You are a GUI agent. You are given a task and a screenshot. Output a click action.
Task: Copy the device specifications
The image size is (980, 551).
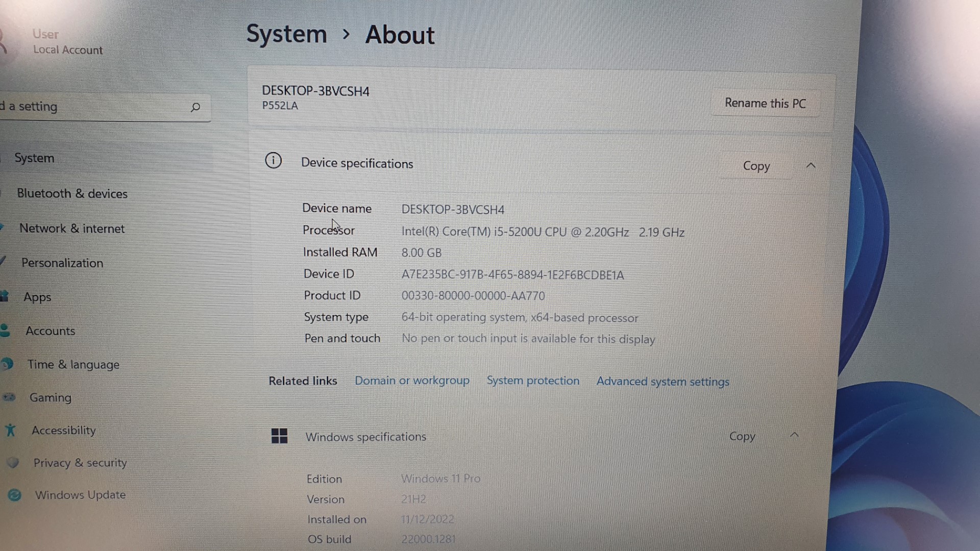coord(756,166)
